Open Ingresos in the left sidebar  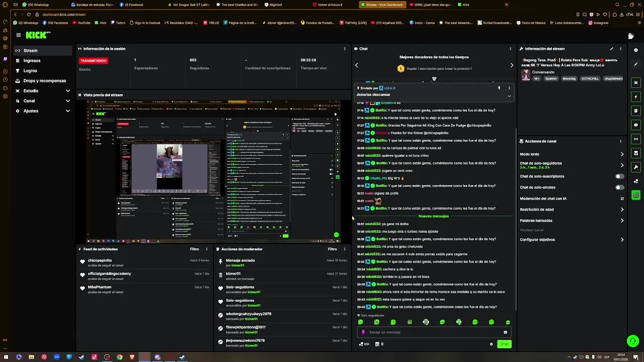[43, 61]
